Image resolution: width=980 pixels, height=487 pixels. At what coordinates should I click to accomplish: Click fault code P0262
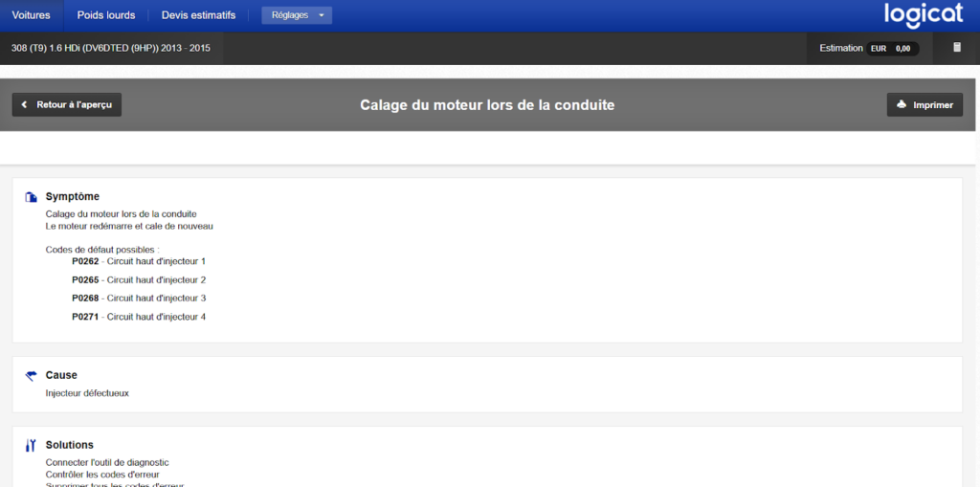[85, 261]
